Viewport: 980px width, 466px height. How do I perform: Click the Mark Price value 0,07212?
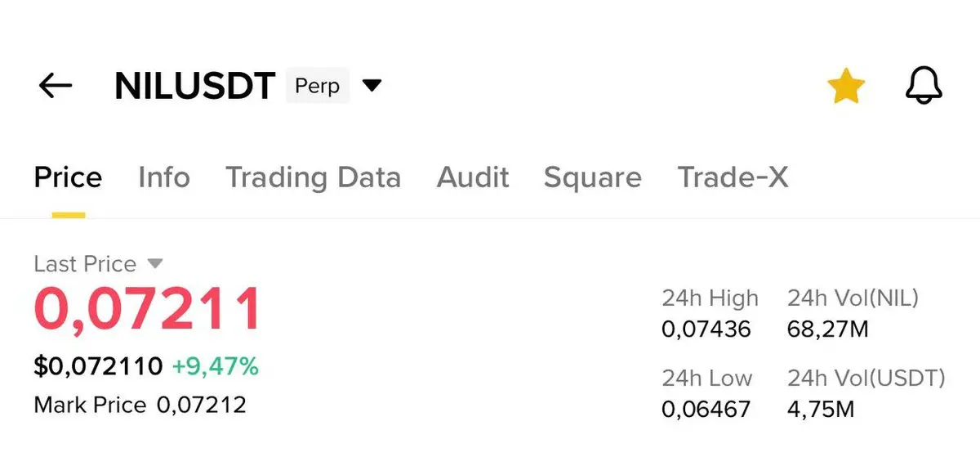pos(201,405)
